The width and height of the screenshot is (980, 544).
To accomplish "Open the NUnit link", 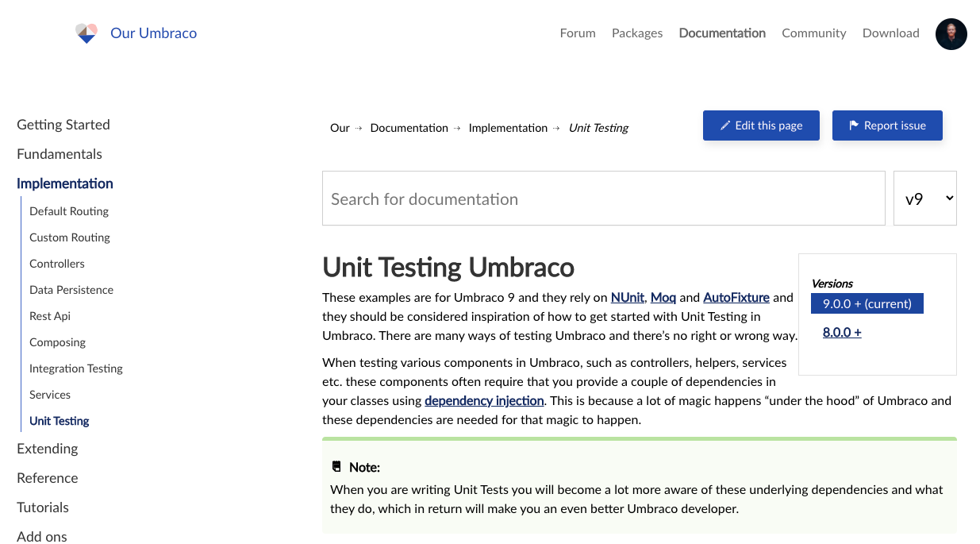I will [x=628, y=298].
